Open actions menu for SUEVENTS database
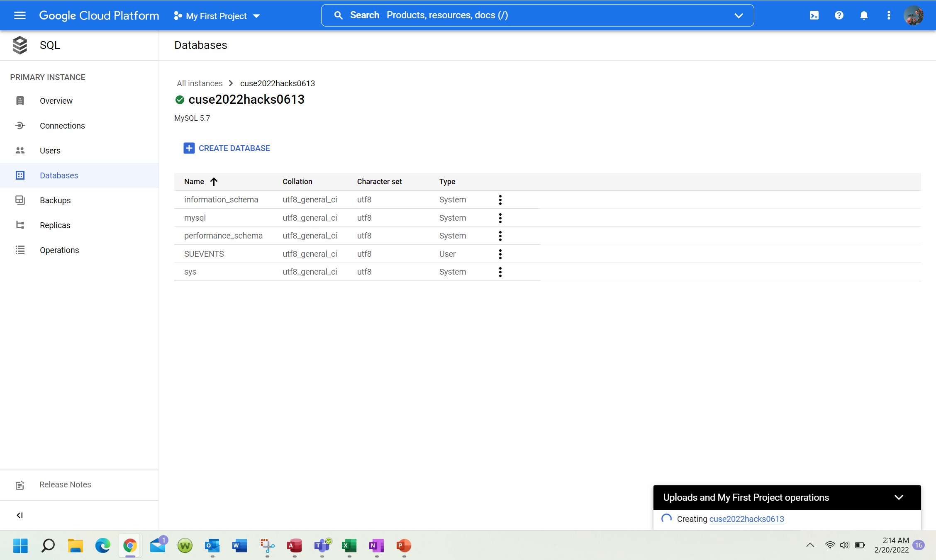This screenshot has width=936, height=560. pyautogui.click(x=500, y=254)
